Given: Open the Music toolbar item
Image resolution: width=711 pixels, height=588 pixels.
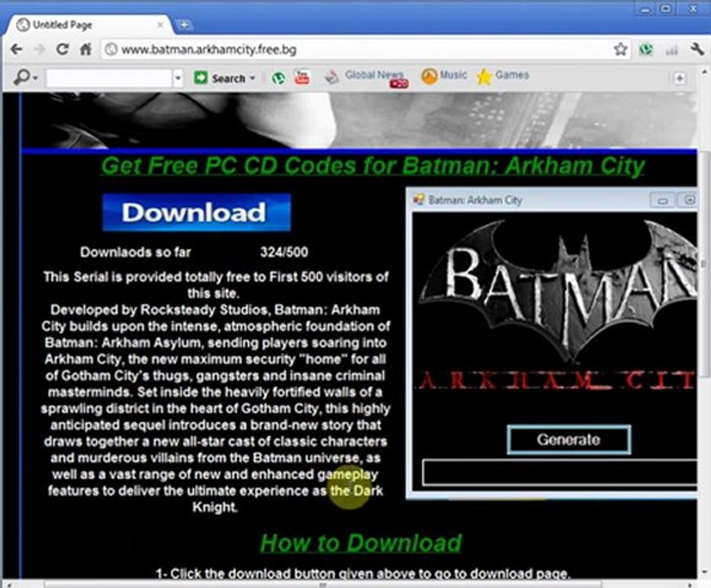Looking at the screenshot, I should point(444,76).
